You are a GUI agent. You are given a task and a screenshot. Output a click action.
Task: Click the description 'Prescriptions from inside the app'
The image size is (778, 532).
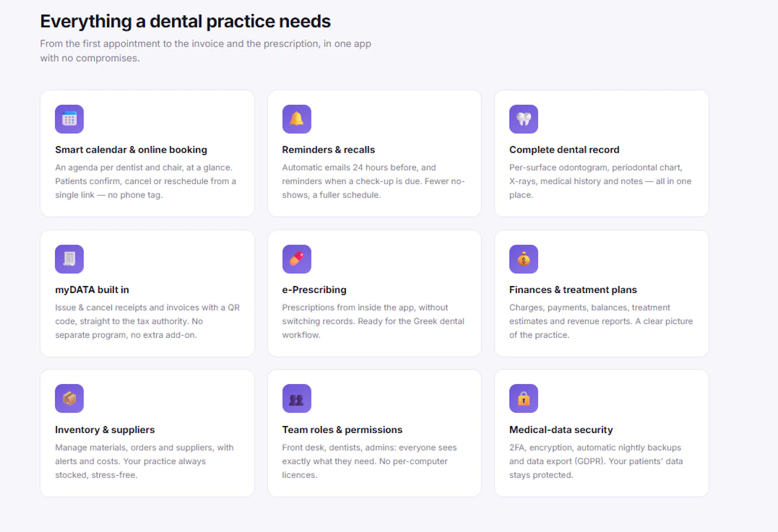(x=373, y=321)
